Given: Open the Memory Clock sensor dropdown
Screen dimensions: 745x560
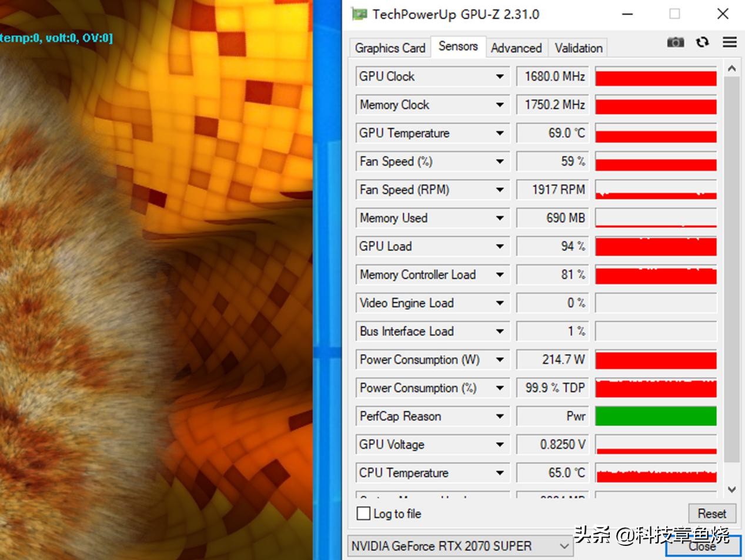Looking at the screenshot, I should click(499, 104).
